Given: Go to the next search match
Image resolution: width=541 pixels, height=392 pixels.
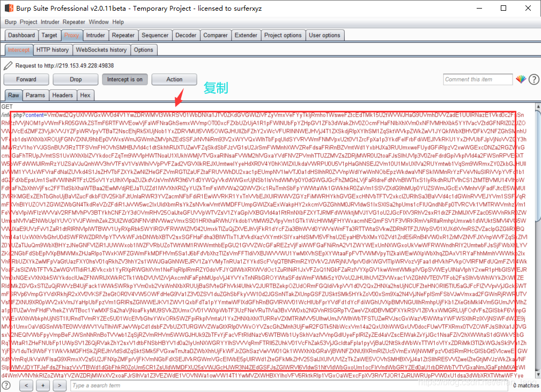Looking at the screenshot, I should 60,386.
